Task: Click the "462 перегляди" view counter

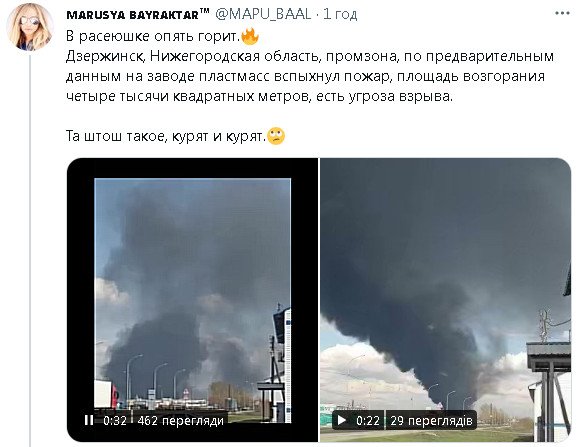Action: point(180,421)
